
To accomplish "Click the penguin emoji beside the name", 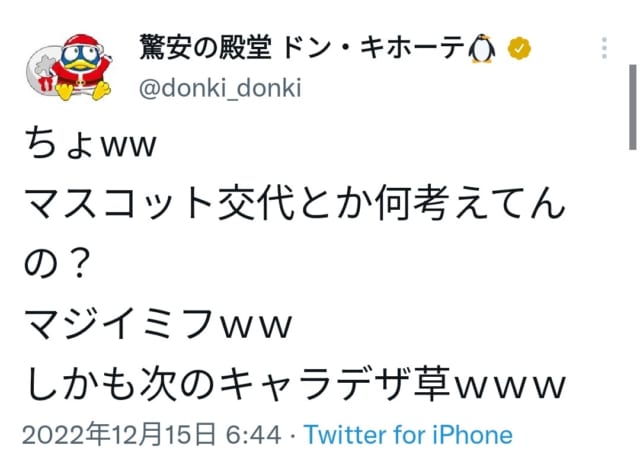I will (x=482, y=48).
